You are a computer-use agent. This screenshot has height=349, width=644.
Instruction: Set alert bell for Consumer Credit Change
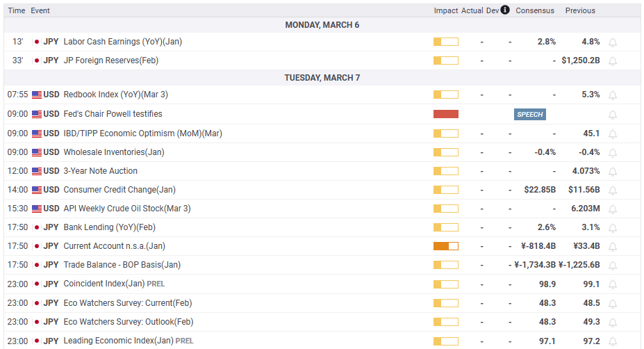pos(613,190)
